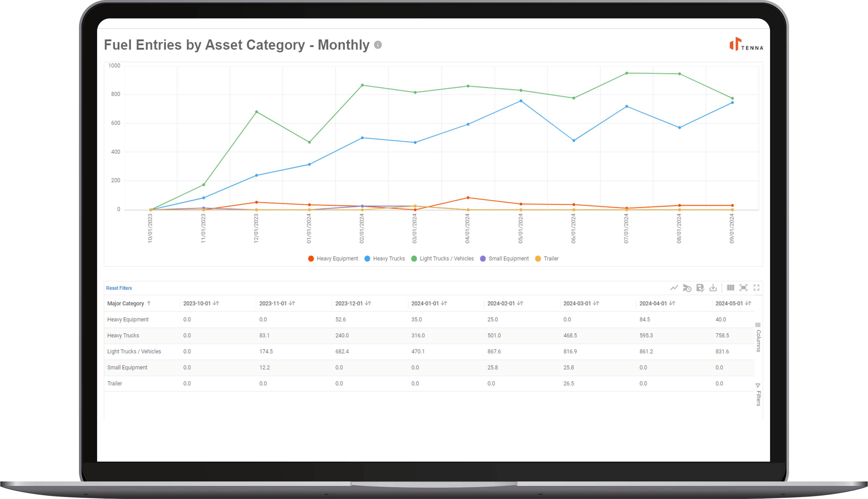Click the 12.2 Small Equipment cell
This screenshot has height=499, width=868.
[x=264, y=367]
